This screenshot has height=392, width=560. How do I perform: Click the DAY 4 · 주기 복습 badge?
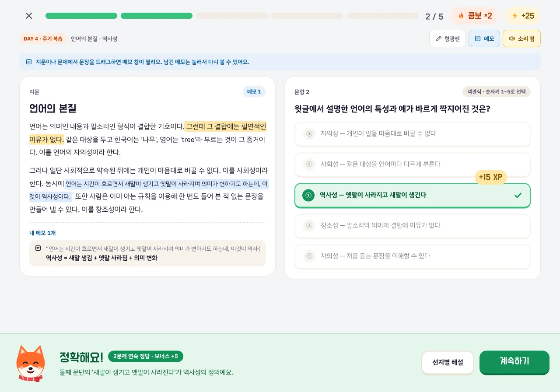tap(43, 38)
